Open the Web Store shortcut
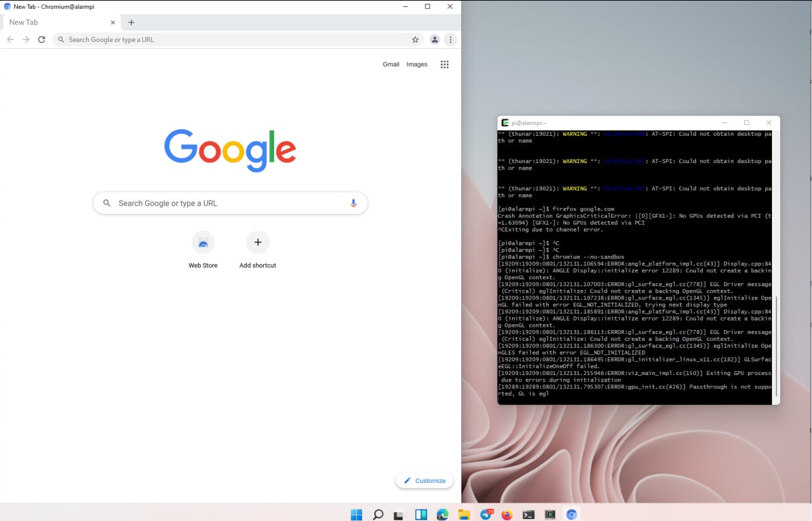The image size is (812, 521). [203, 250]
